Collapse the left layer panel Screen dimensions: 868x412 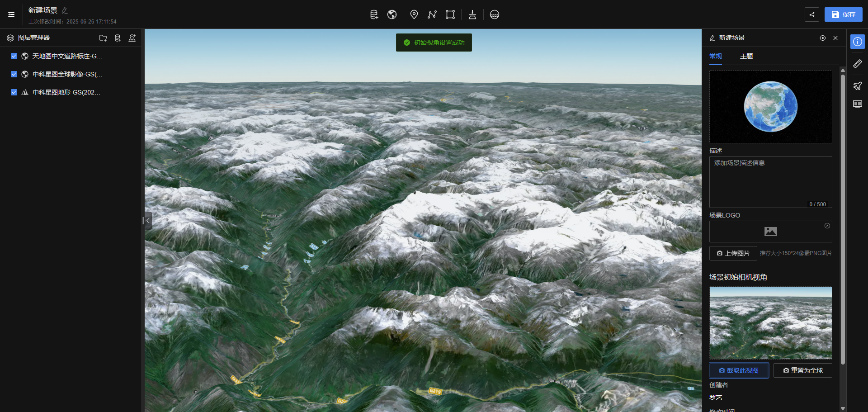[x=147, y=220]
